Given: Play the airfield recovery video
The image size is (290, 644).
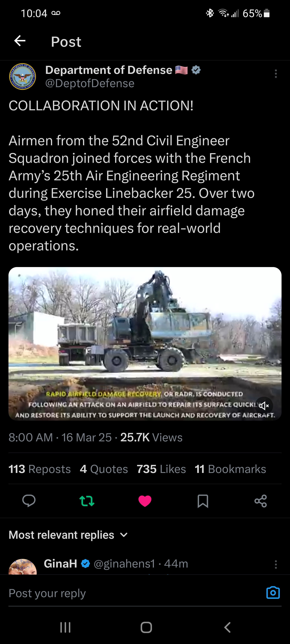Looking at the screenshot, I should point(145,344).
